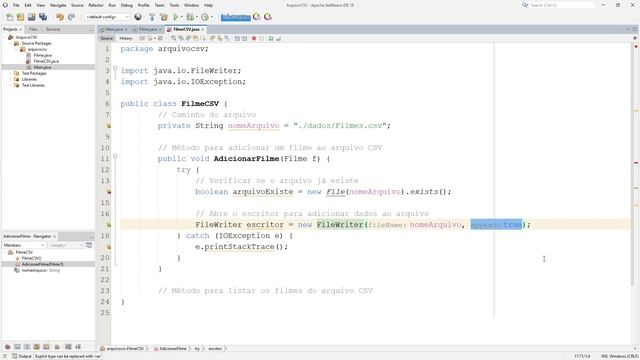Click the last sort icon at Navigator bottom
This screenshot has width=640, height=360.
tap(78, 347)
